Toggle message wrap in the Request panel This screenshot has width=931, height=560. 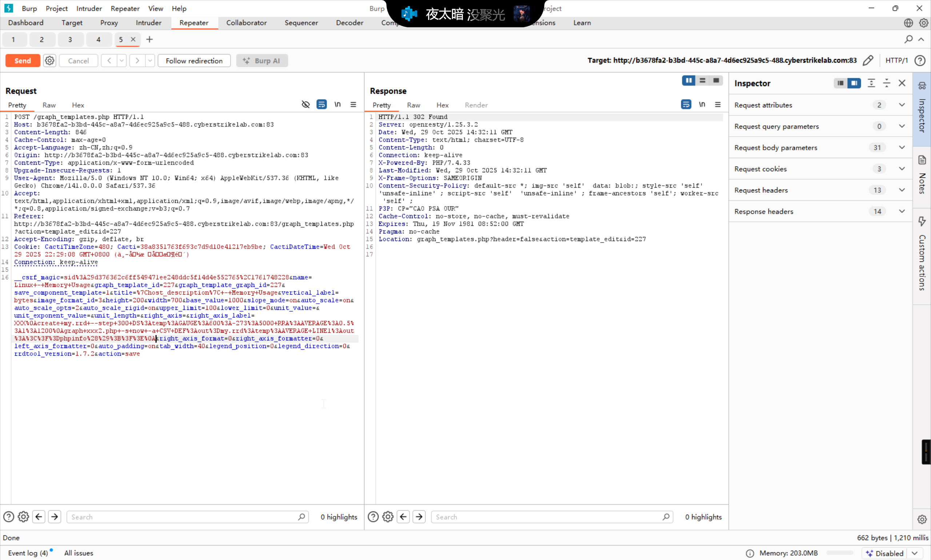pos(321,104)
